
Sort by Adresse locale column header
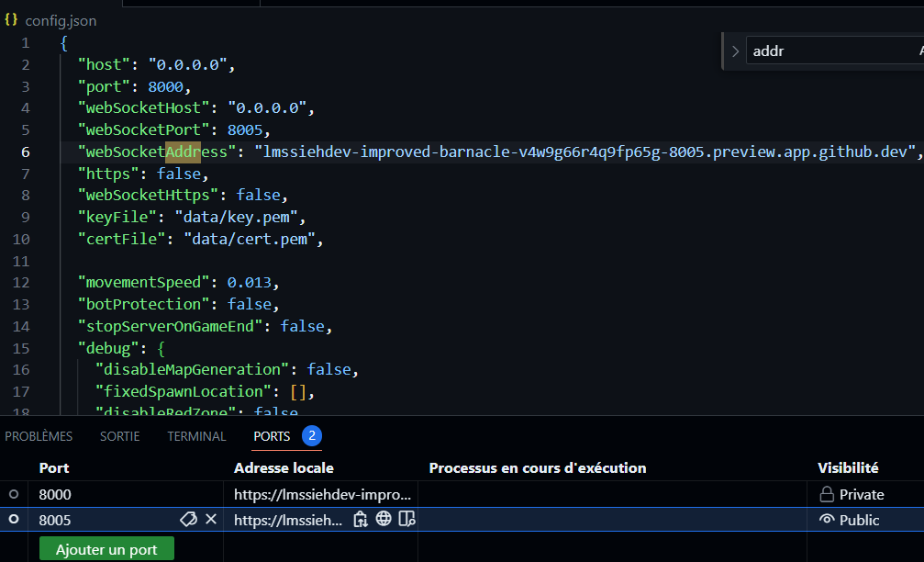284,467
